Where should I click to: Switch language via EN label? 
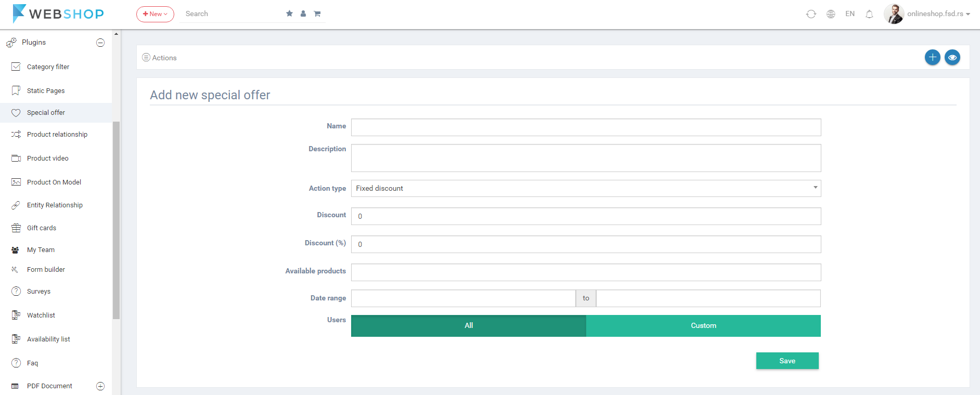850,14
